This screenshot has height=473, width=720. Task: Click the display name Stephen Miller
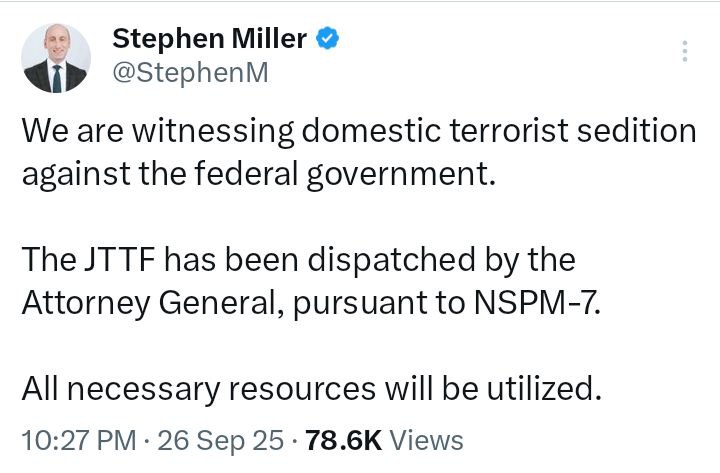209,38
